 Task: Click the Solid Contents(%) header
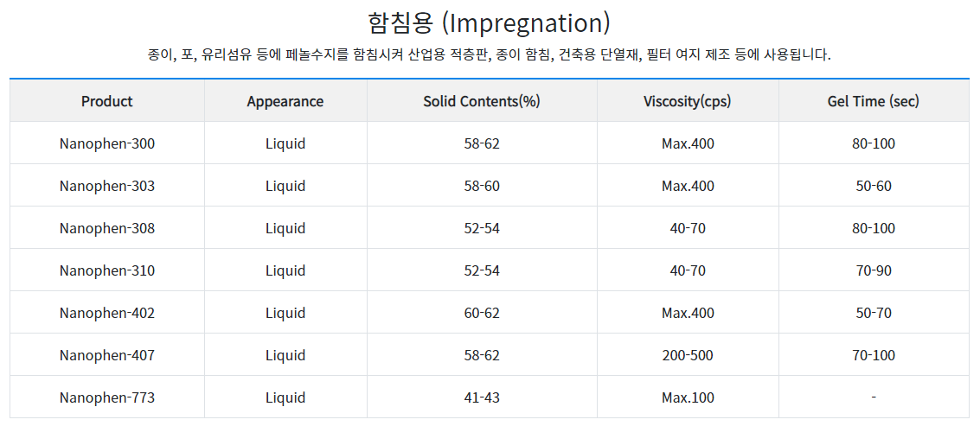tap(482, 101)
